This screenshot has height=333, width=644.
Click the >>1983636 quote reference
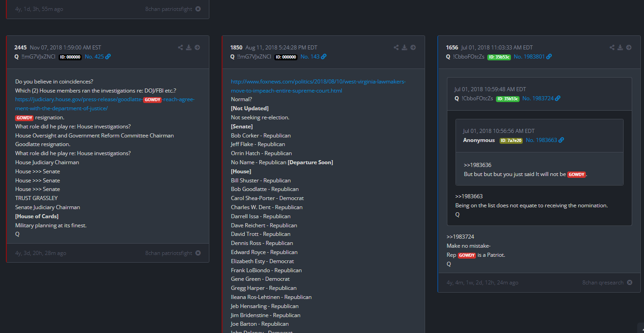point(477,165)
